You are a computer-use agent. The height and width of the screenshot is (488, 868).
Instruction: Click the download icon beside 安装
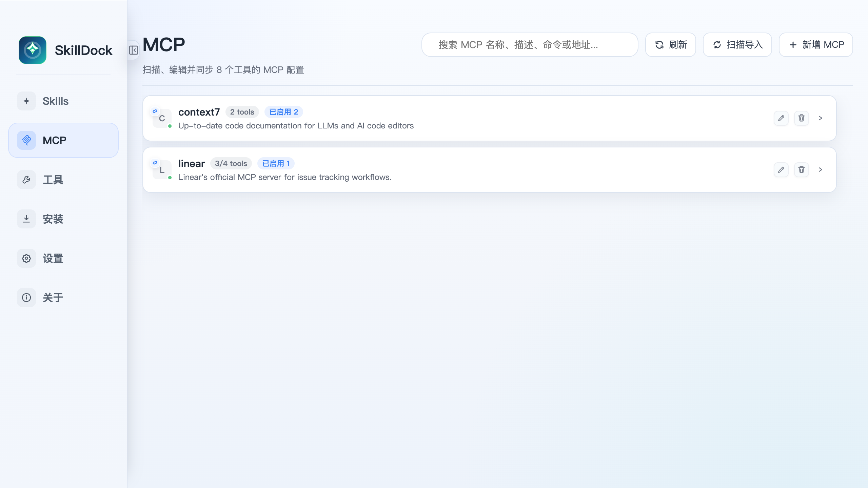(x=26, y=219)
